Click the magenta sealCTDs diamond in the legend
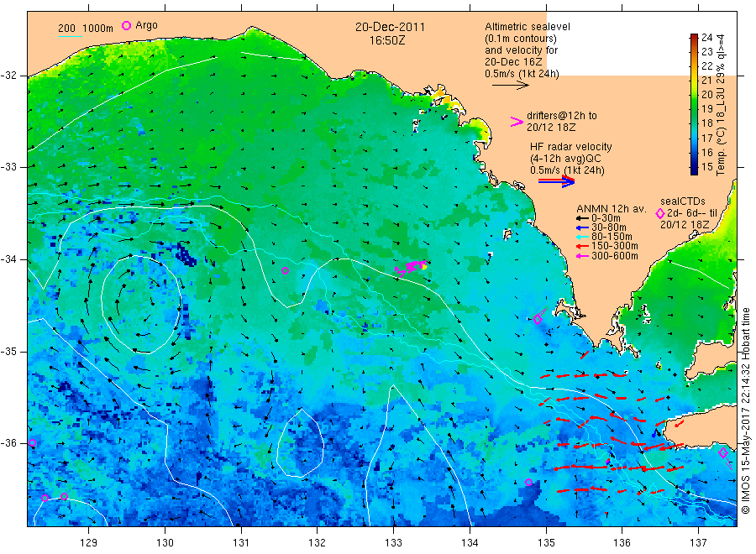This screenshot has width=756, height=554. tap(660, 213)
